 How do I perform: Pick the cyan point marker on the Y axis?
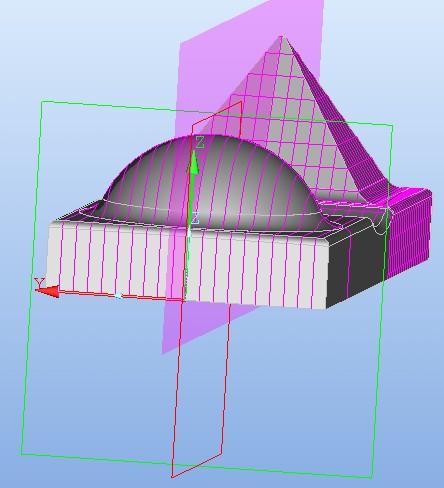[x=118, y=296]
